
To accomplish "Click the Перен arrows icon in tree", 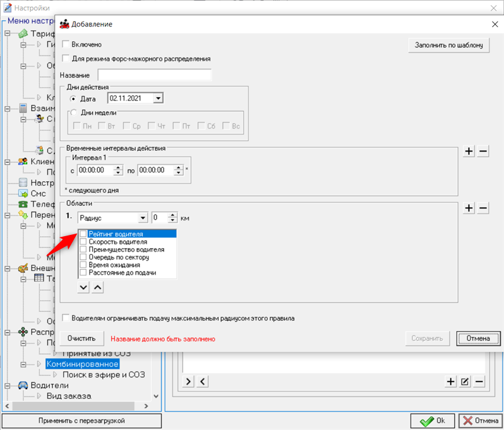I will tap(23, 214).
